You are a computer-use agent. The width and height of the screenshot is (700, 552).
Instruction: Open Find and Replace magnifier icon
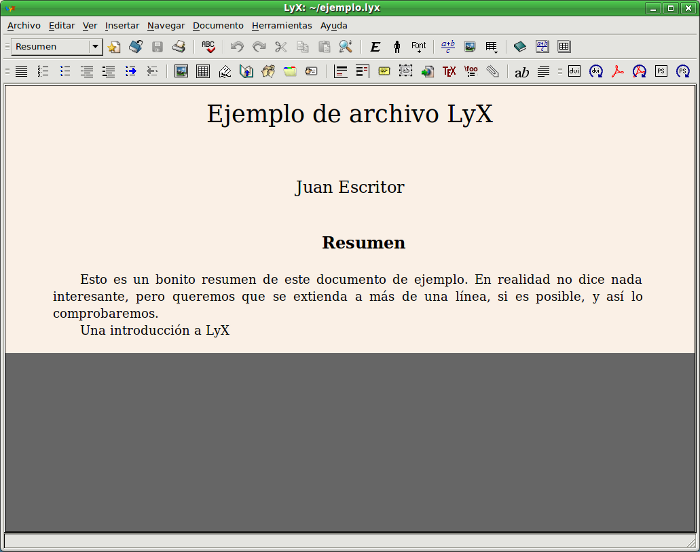coord(346,46)
